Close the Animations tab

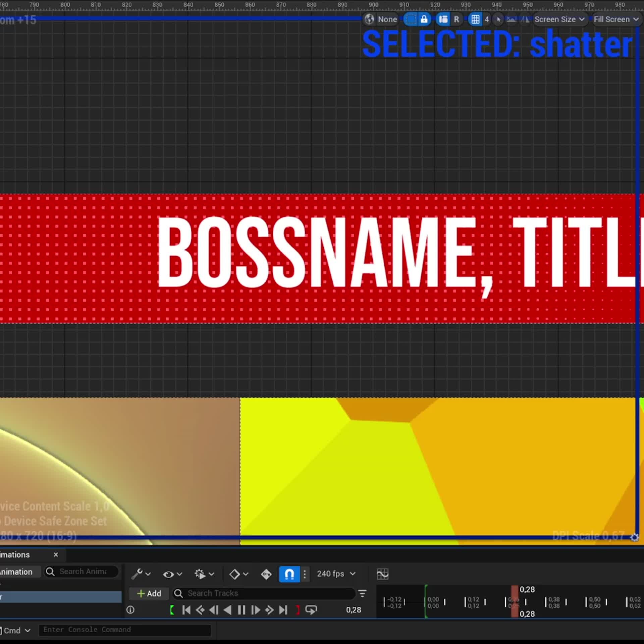pos(56,555)
